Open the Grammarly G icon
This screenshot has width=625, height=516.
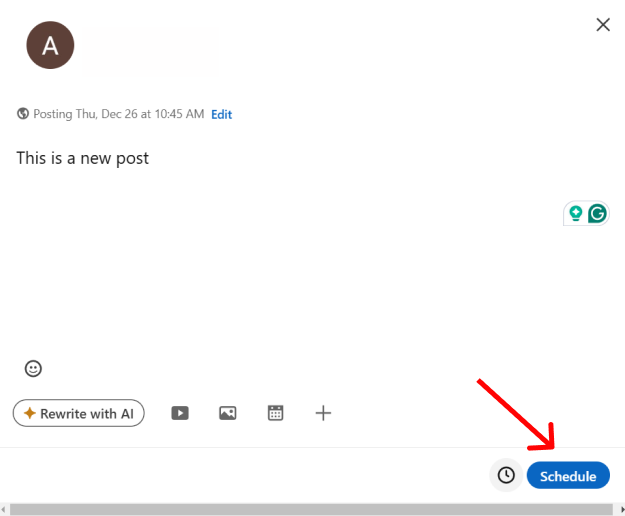[x=597, y=214]
